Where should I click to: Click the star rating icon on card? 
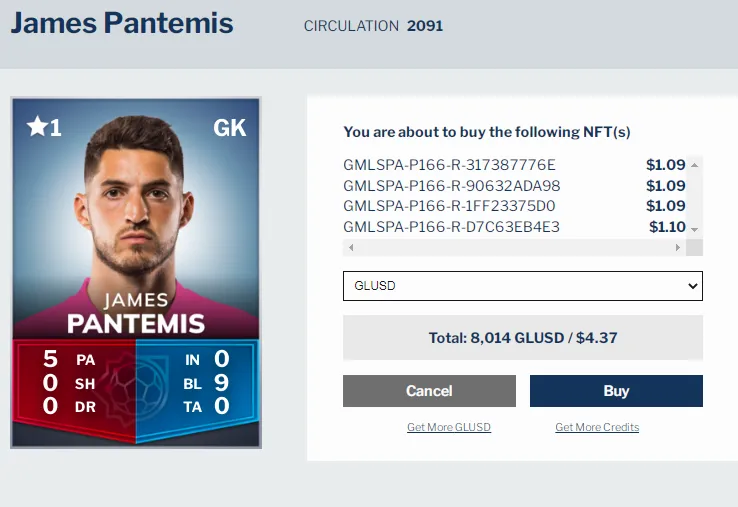[x=38, y=127]
